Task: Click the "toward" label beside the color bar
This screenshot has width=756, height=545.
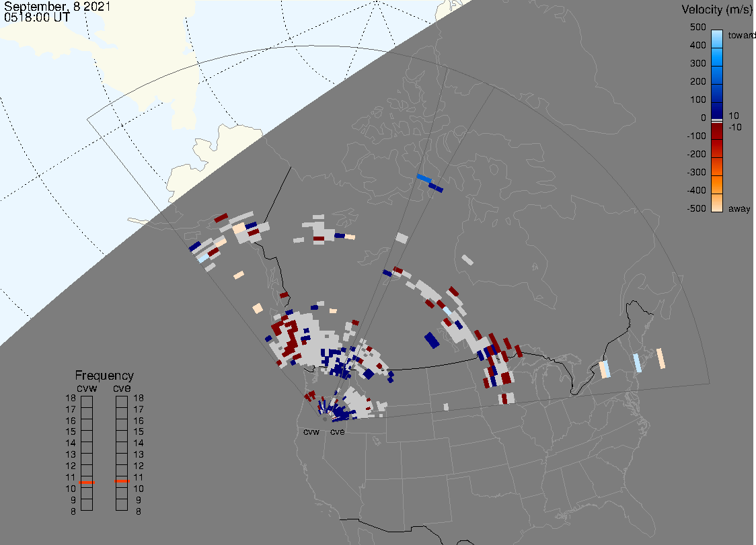Action: 741,35
